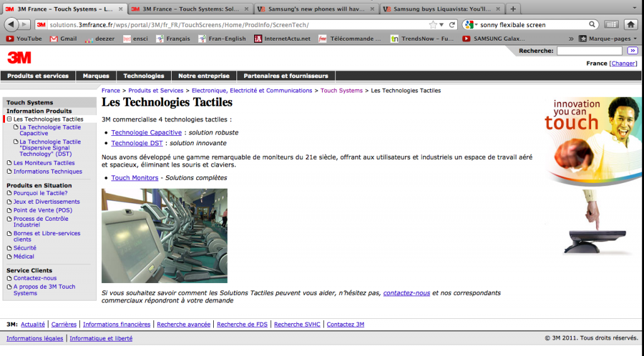644x356 pixels.
Task: Open Recherche de FDS footer link
Action: [242, 325]
